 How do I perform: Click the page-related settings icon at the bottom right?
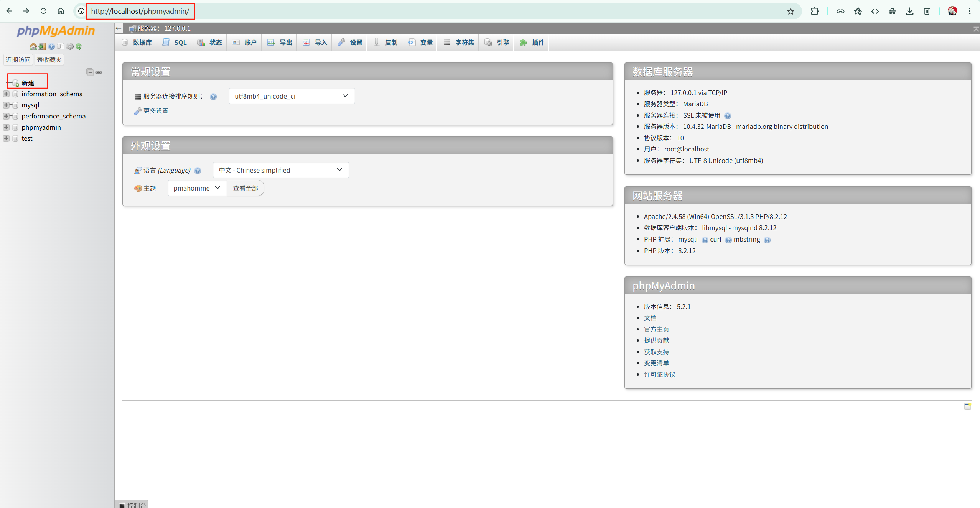(968, 406)
